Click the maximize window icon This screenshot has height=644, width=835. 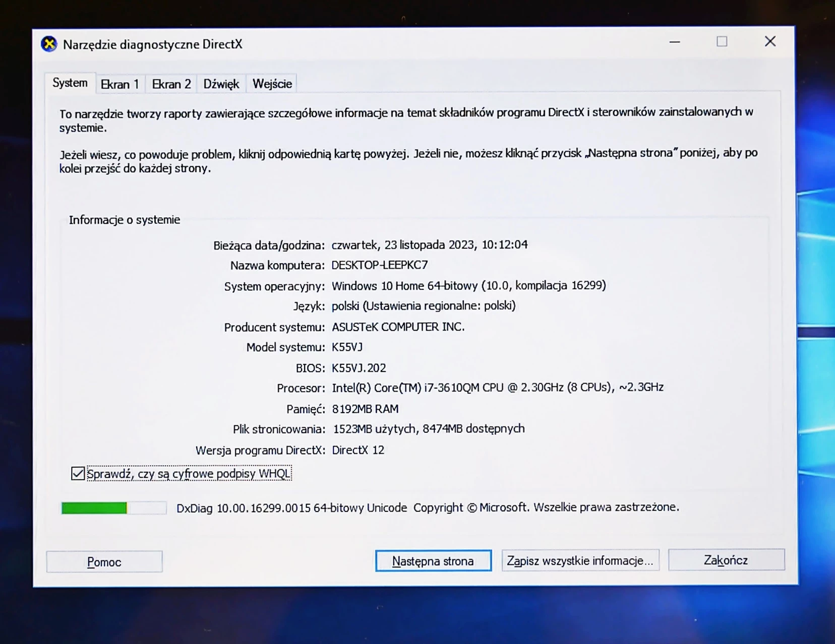(722, 42)
